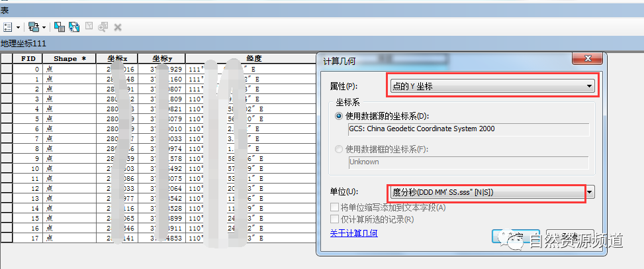Click the row selector box for FID 17
This screenshot has width=644, height=269.
point(6,238)
